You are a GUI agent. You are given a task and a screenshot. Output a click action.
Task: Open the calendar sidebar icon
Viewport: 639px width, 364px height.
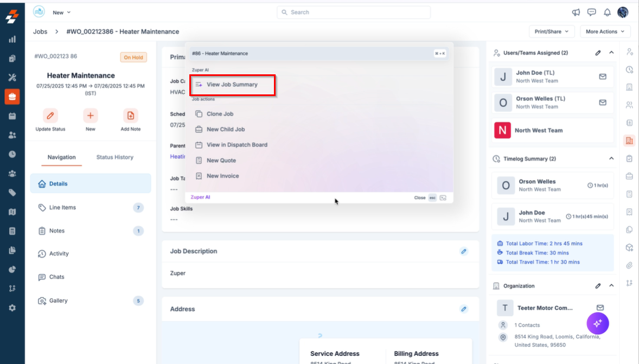[x=12, y=116]
